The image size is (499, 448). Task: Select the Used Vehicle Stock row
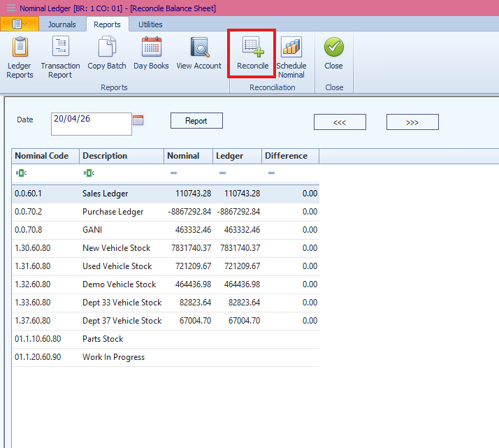tap(166, 266)
